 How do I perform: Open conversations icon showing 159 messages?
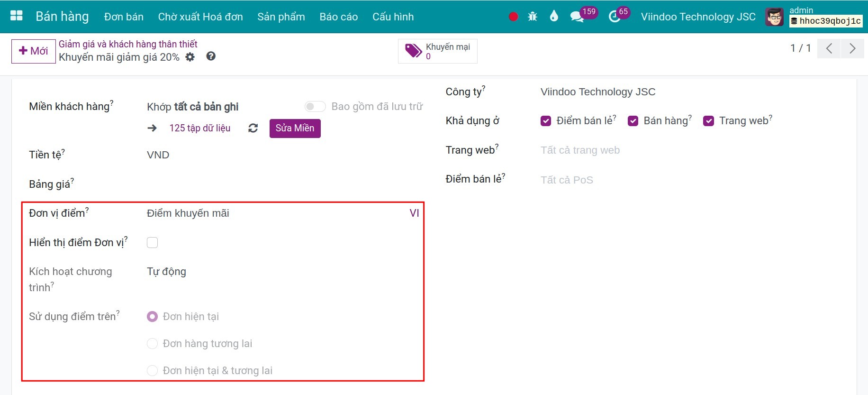click(577, 17)
